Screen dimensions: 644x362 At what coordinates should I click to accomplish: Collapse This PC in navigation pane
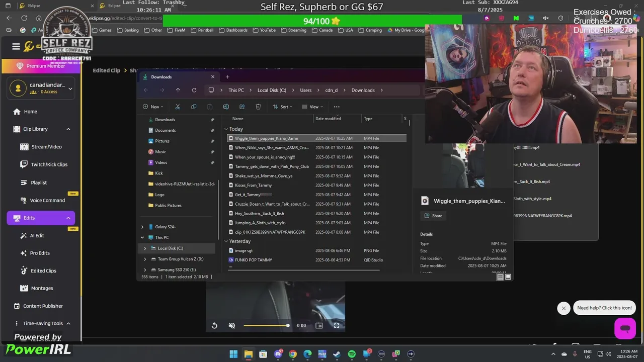142,237
